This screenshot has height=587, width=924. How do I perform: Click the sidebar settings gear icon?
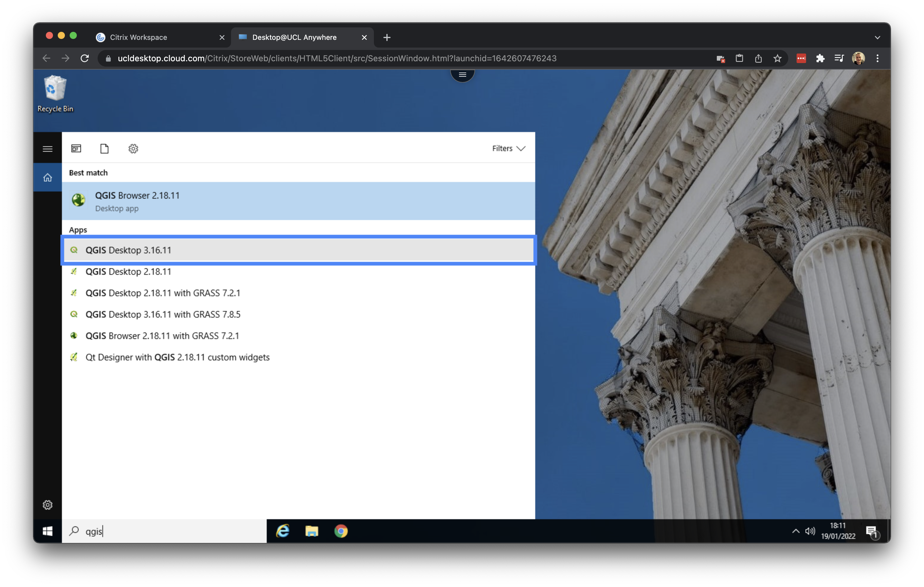[48, 505]
